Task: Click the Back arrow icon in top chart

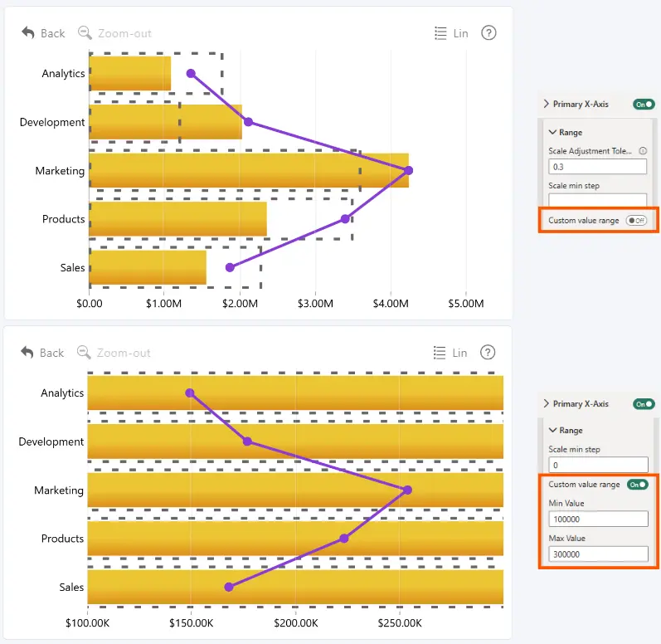Action: 28,32
